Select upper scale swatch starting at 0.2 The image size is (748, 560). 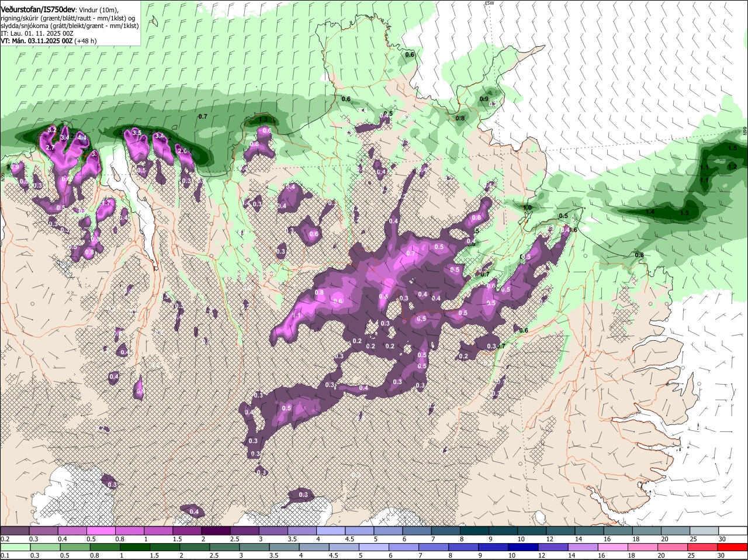(x=15, y=530)
